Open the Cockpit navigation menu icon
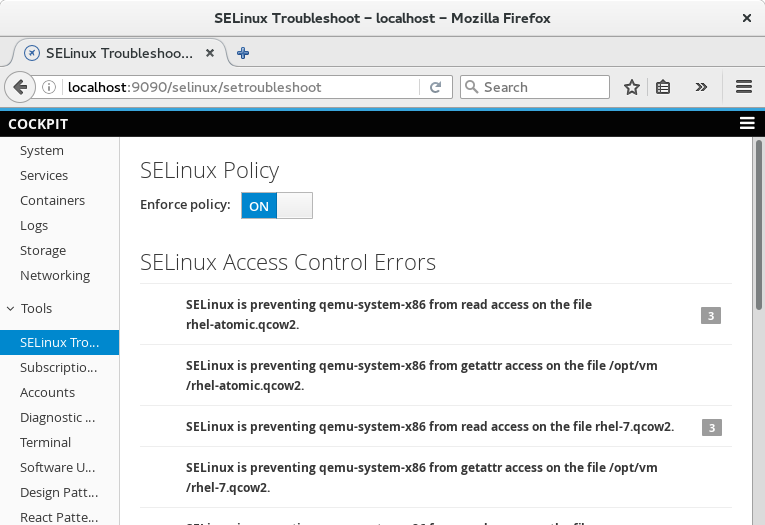 coord(746,123)
